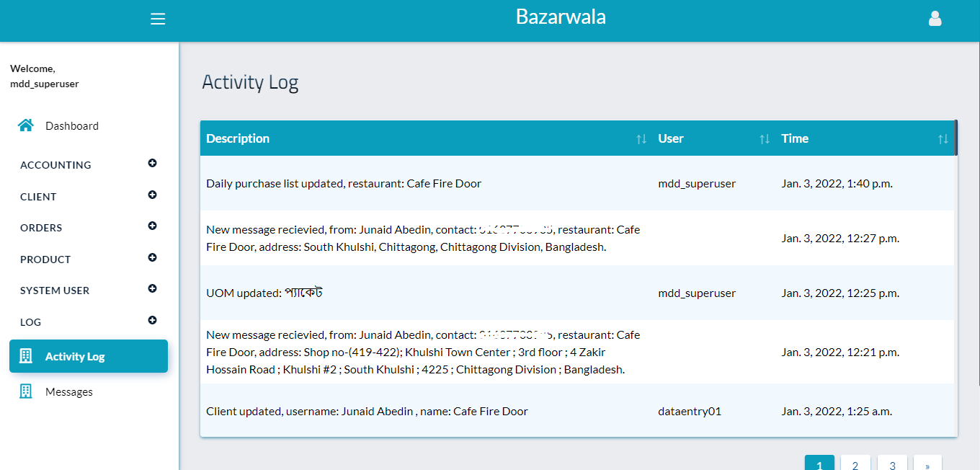Click the Messages building icon
Image resolution: width=980 pixels, height=470 pixels.
(x=26, y=391)
